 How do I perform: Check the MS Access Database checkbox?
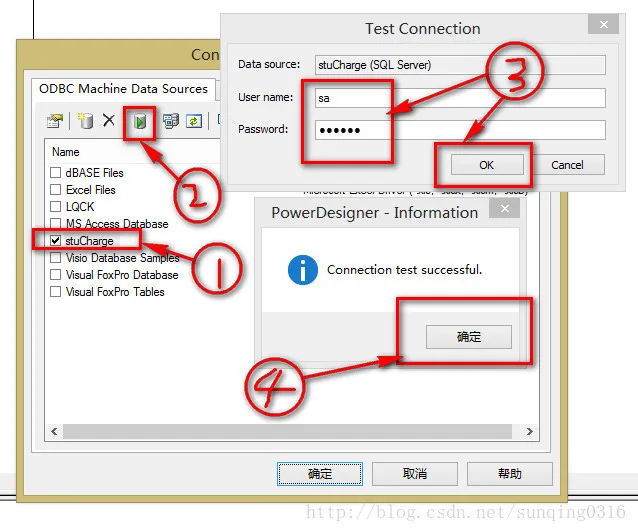coord(55,223)
